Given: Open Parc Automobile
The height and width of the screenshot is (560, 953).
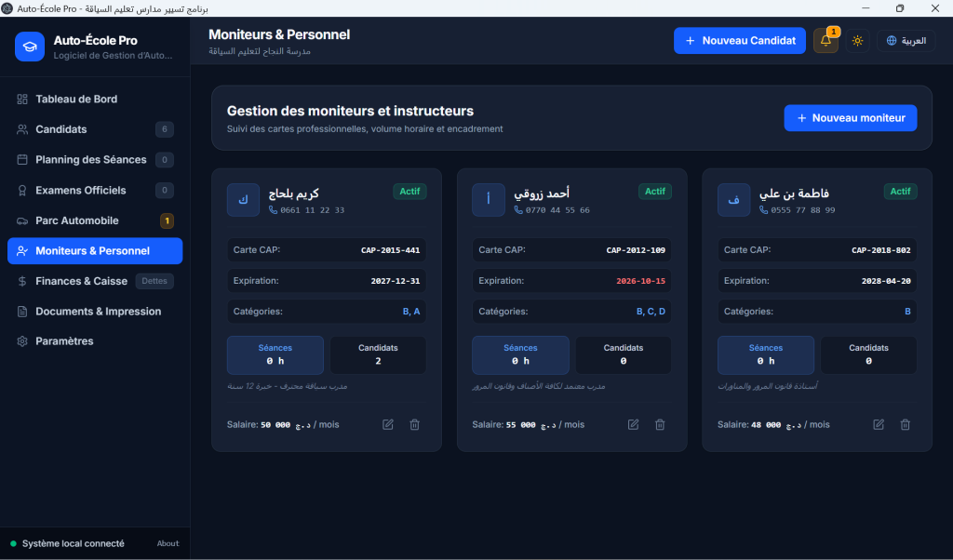Looking at the screenshot, I should pos(95,220).
